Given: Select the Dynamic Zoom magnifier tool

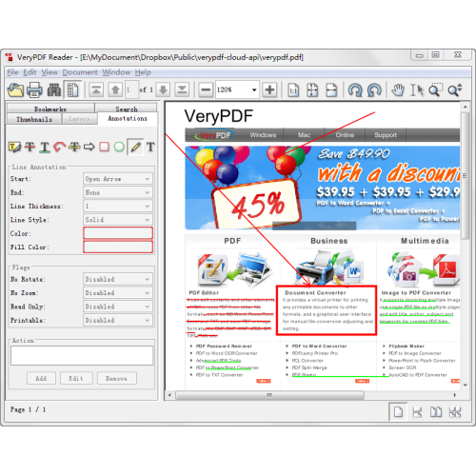Looking at the screenshot, I should [455, 90].
